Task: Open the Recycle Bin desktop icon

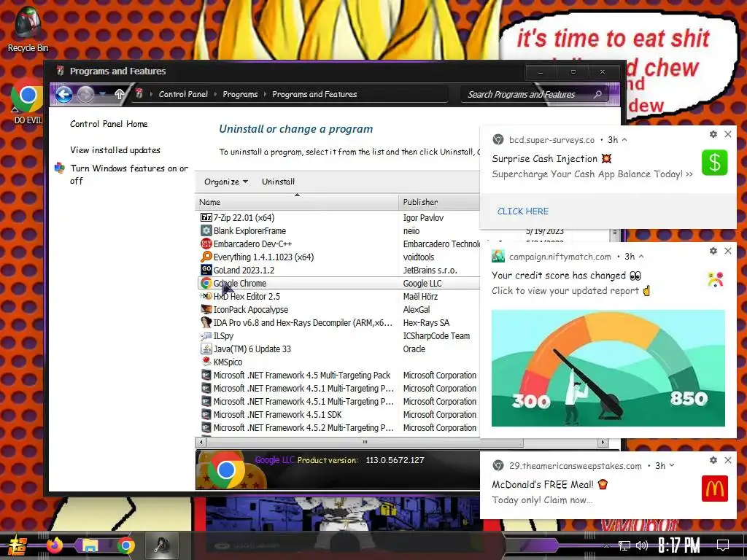Action: [27, 29]
